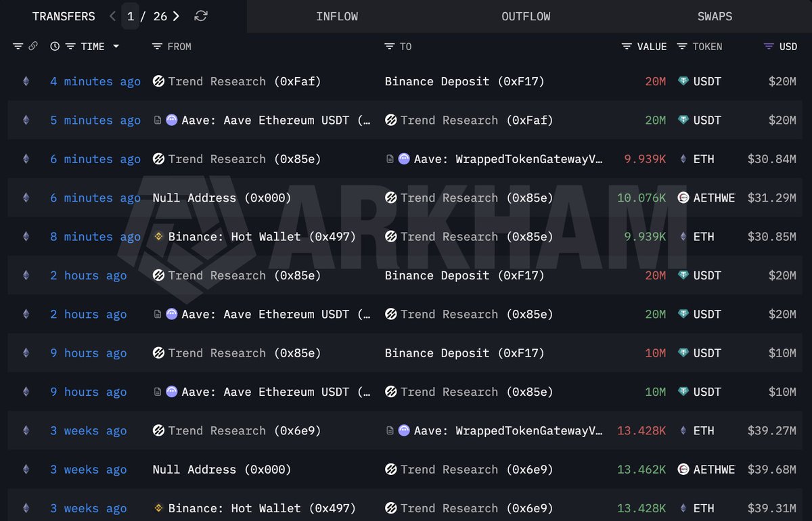The height and width of the screenshot is (521, 812).
Task: Click the $39.27M USD amount
Action: [772, 430]
